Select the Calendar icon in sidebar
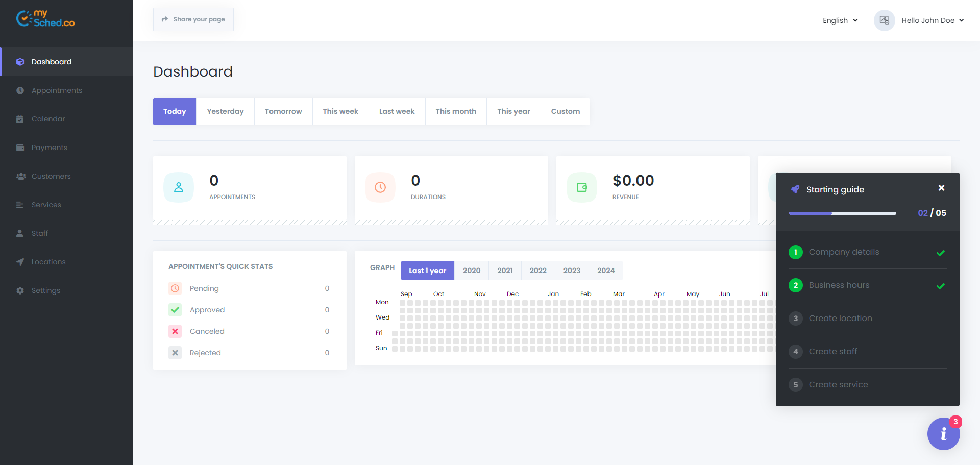The width and height of the screenshot is (980, 465). click(x=20, y=119)
